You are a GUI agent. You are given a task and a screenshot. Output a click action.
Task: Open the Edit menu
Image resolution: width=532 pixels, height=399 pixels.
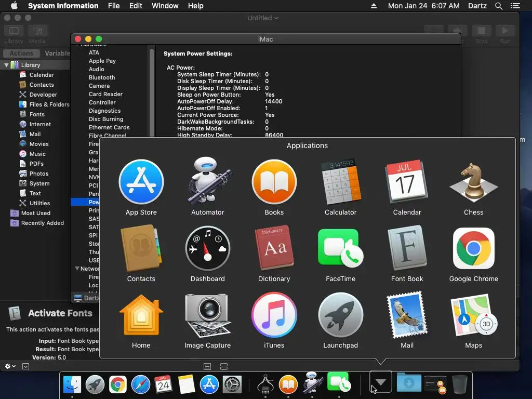click(x=136, y=6)
